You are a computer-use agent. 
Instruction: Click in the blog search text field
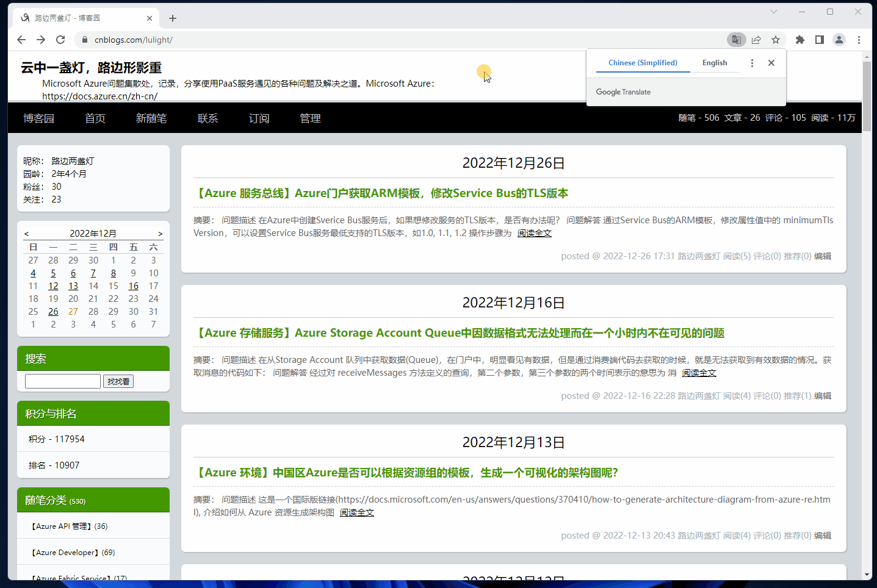pos(63,381)
